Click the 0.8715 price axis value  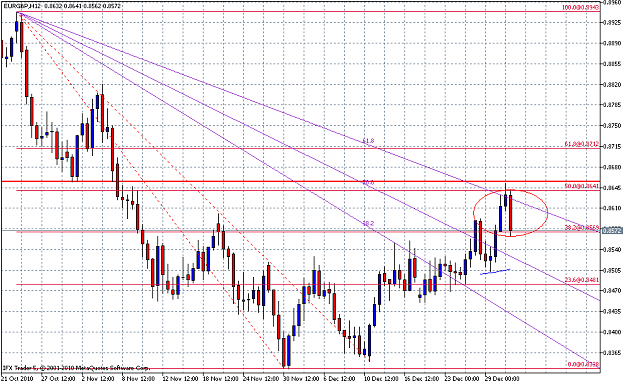coord(613,146)
